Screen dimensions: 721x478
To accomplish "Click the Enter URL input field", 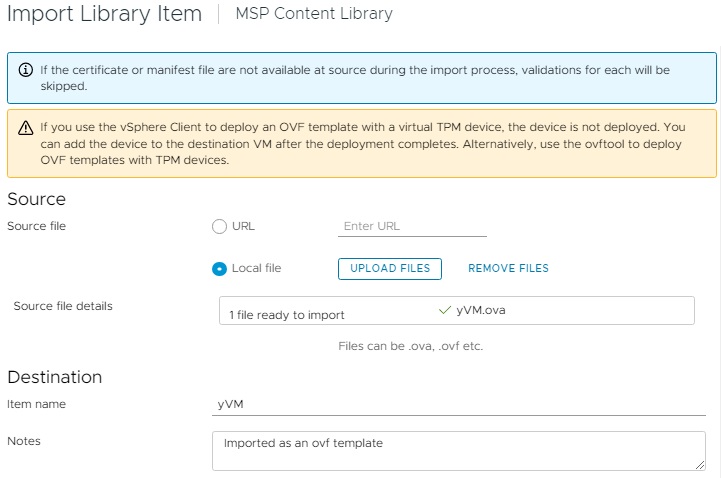I will tap(412, 226).
